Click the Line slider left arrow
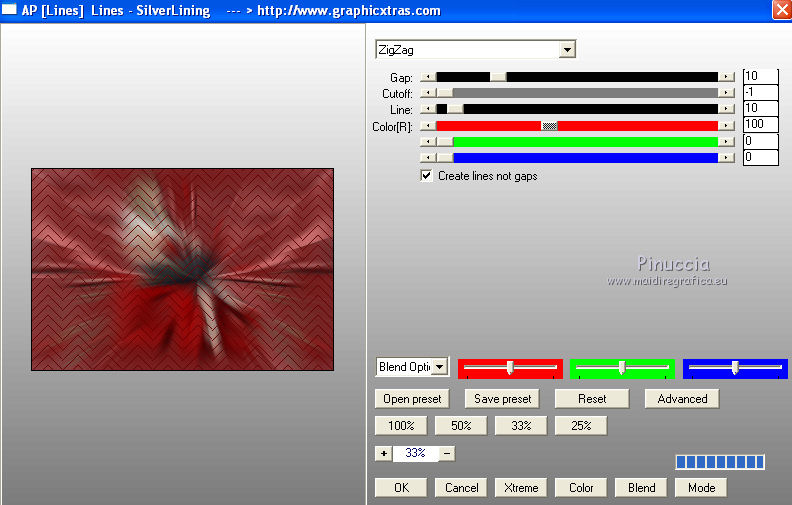 pyautogui.click(x=428, y=109)
